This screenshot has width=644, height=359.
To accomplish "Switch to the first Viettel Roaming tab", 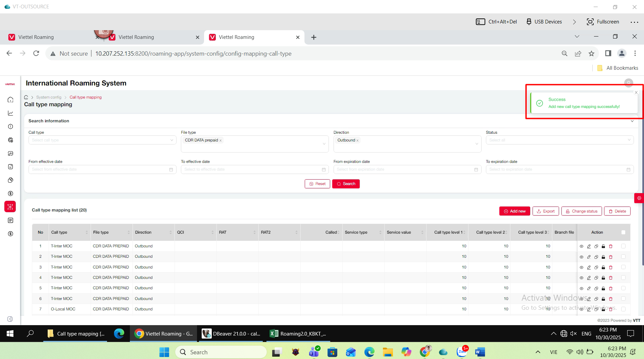I will 36,37.
